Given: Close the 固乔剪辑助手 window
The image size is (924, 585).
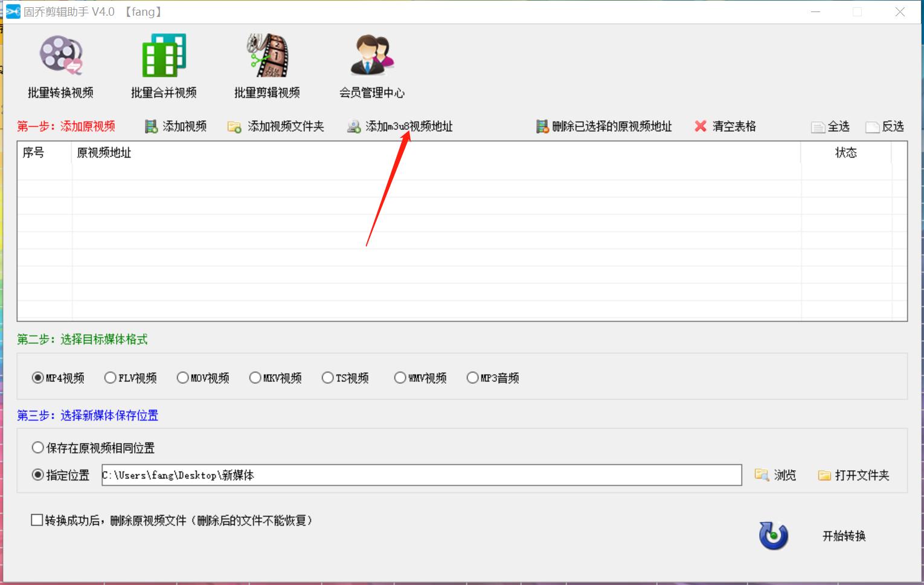Looking at the screenshot, I should pos(900,12).
